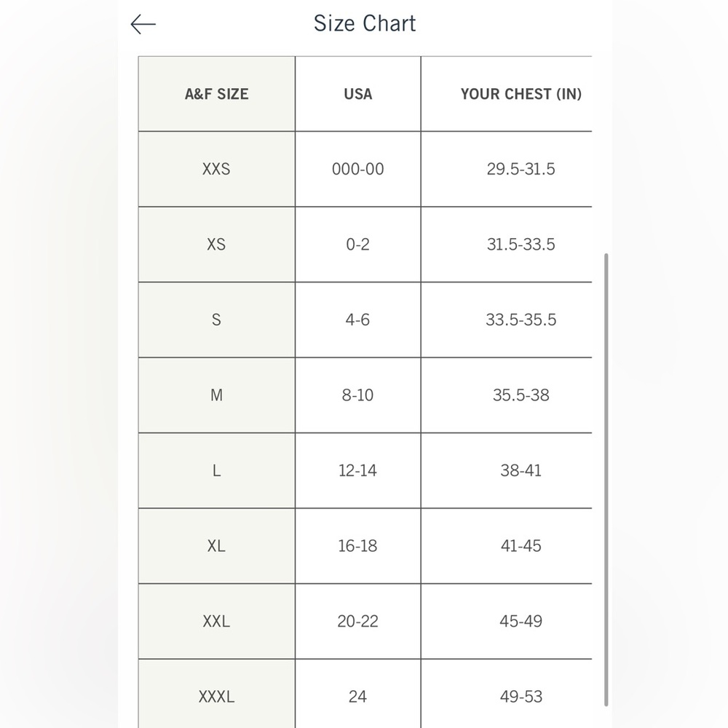728x728 pixels.
Task: Click the XXS size cell
Action: (216, 169)
